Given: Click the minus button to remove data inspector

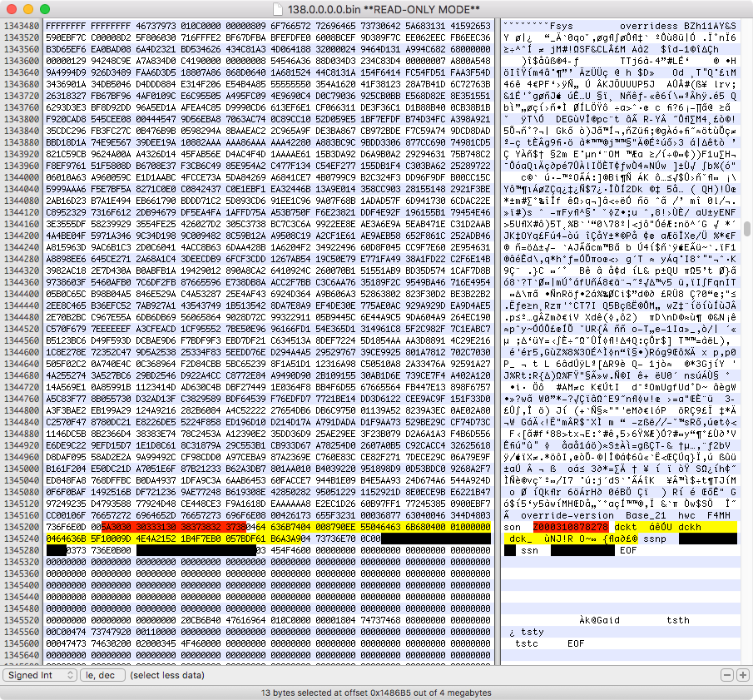Looking at the screenshot, I should [727, 675].
